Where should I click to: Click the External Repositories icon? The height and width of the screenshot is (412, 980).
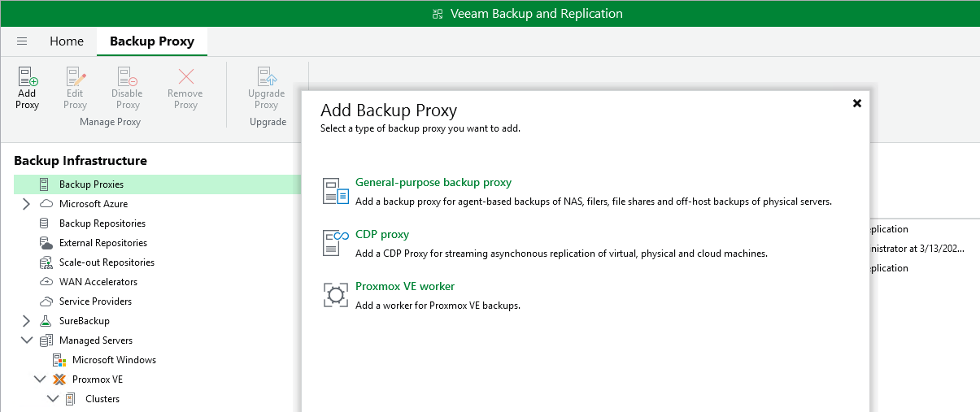46,243
